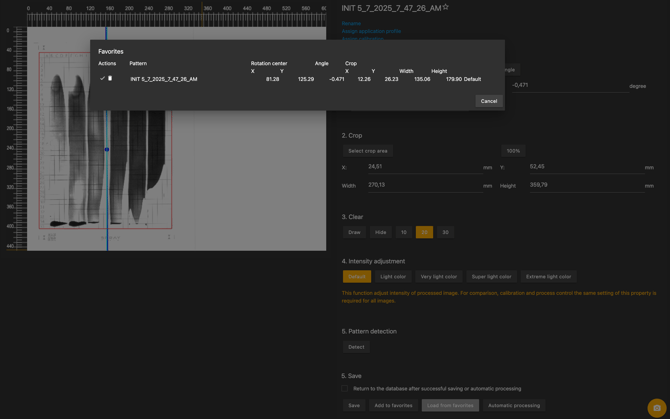670x419 pixels.
Task: Choose the Hide clear mode
Action: [x=380, y=232]
